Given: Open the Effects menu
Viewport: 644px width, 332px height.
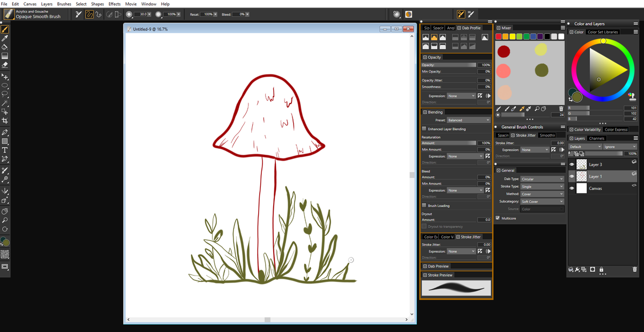Looking at the screenshot, I should (x=114, y=4).
